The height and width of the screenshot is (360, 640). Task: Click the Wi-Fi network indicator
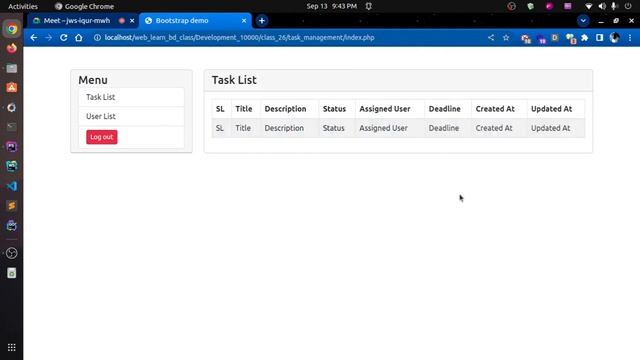(588, 6)
